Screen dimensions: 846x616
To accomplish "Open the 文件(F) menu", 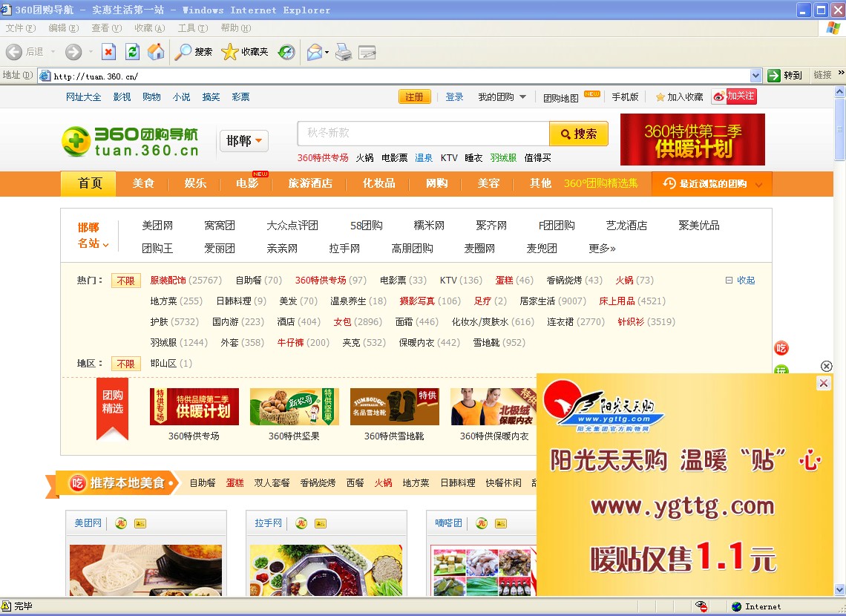I will pos(21,28).
